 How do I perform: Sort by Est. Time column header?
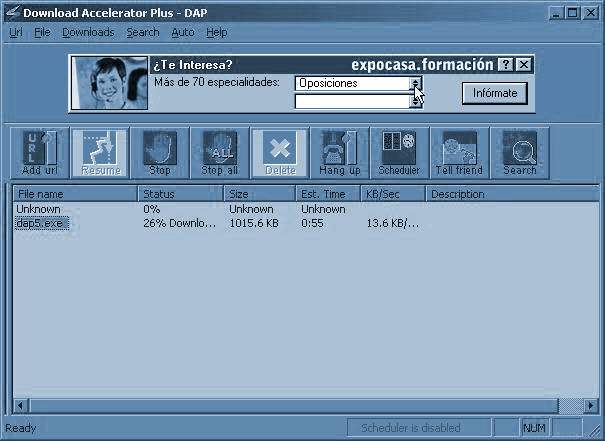pyautogui.click(x=328, y=194)
